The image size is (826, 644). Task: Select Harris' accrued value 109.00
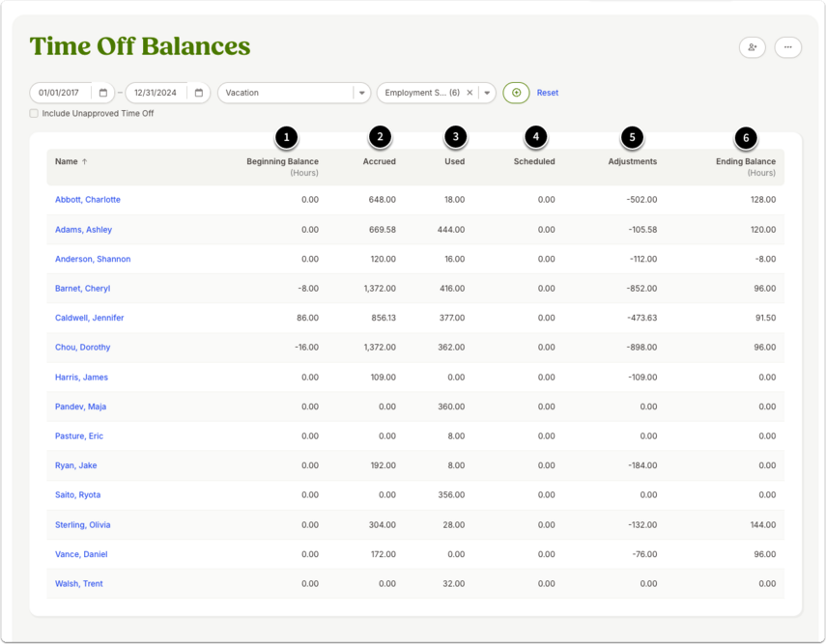pyautogui.click(x=383, y=377)
